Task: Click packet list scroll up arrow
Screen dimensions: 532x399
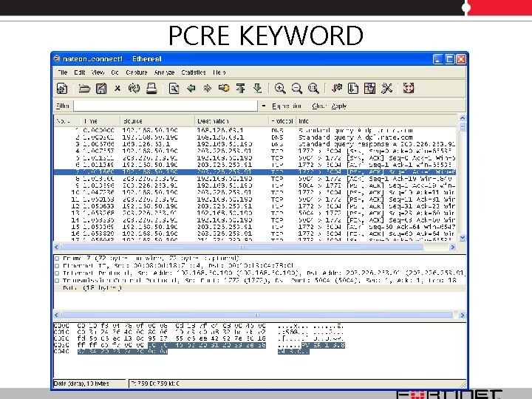Action: (462, 118)
